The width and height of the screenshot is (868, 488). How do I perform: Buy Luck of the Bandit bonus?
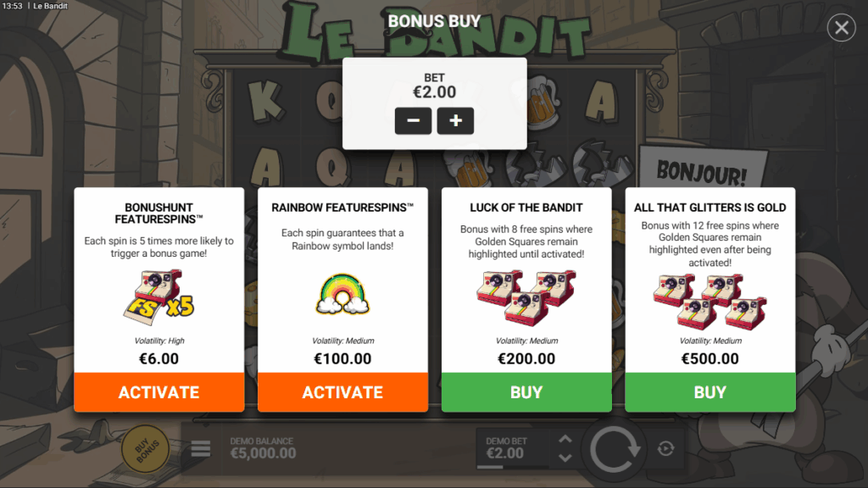526,391
